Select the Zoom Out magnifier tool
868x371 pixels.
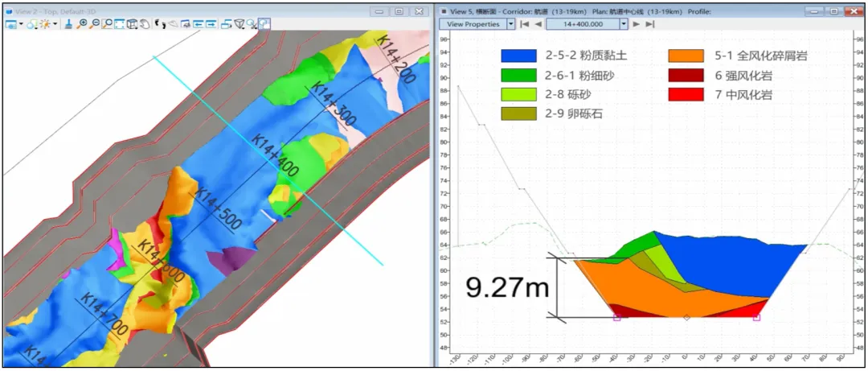click(96, 24)
